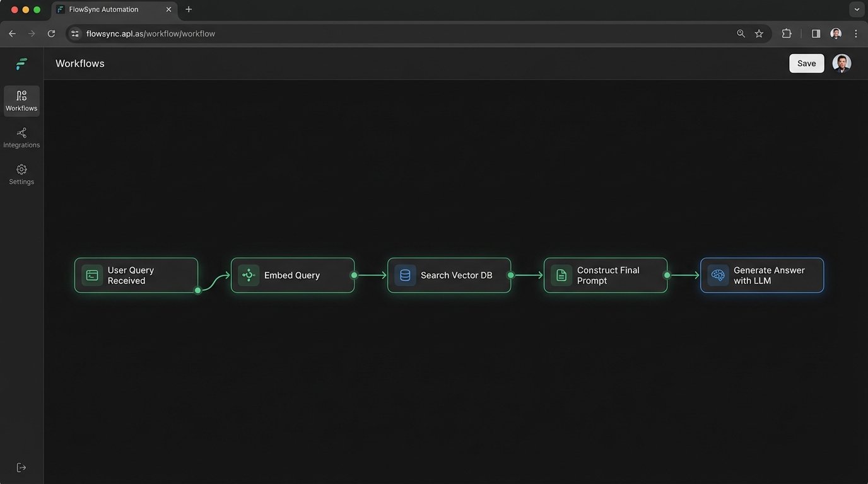
Task: Click the FlowSync logo in sidebar
Action: [21, 64]
